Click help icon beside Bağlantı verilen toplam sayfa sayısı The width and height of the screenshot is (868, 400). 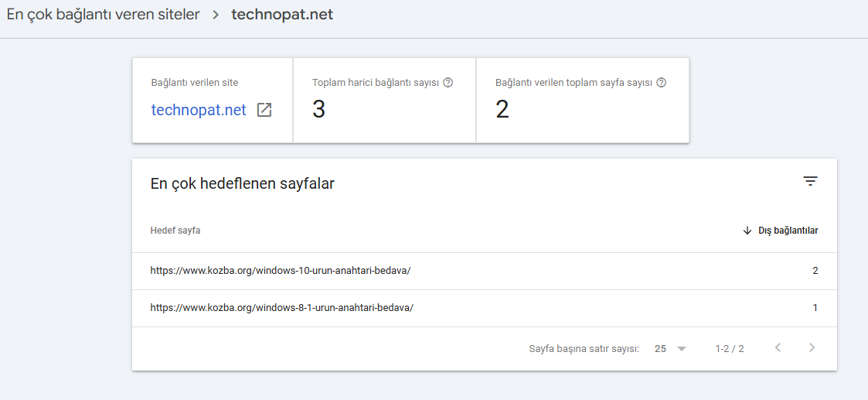[661, 83]
